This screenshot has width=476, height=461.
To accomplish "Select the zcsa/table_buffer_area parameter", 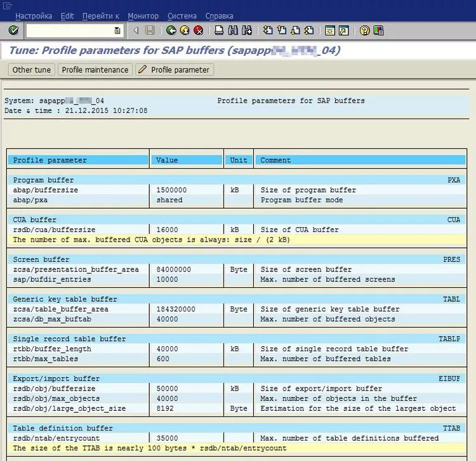I will tap(61, 309).
